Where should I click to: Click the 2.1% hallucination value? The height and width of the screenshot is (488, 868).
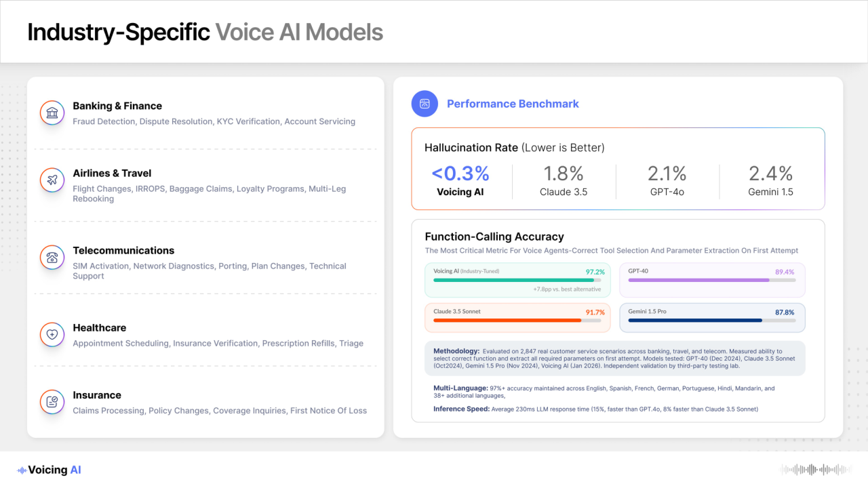[x=667, y=174]
